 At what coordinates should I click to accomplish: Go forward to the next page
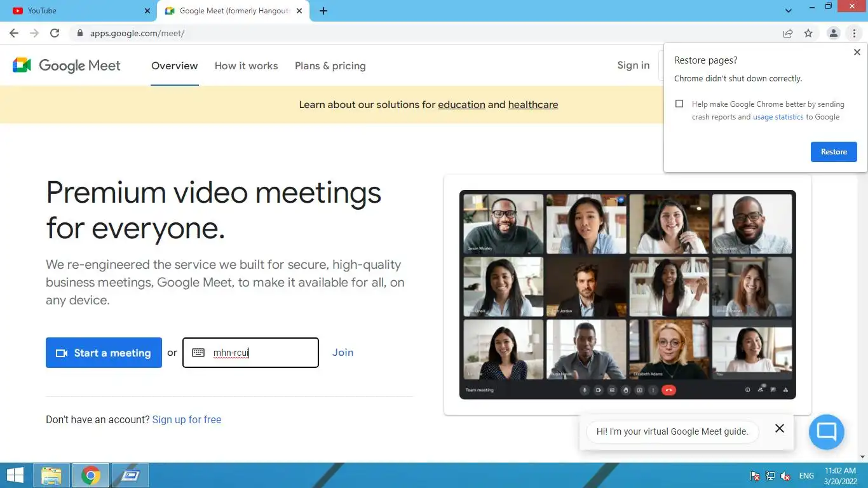coord(34,33)
